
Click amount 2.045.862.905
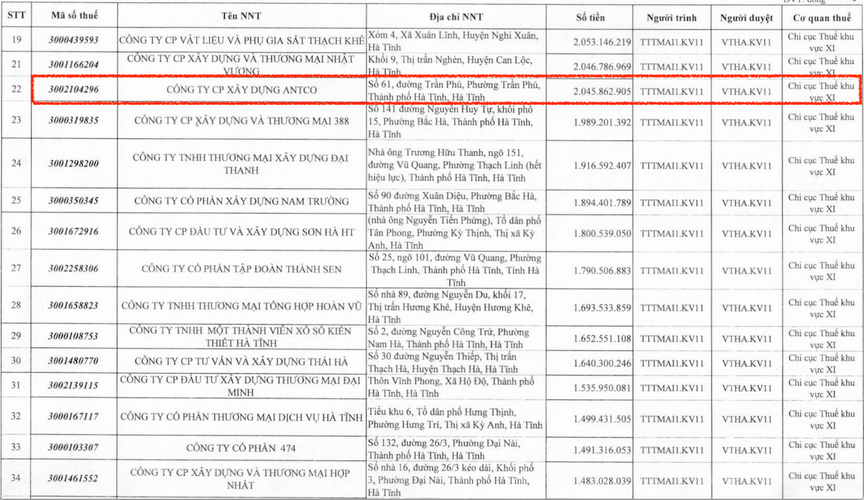(x=602, y=92)
